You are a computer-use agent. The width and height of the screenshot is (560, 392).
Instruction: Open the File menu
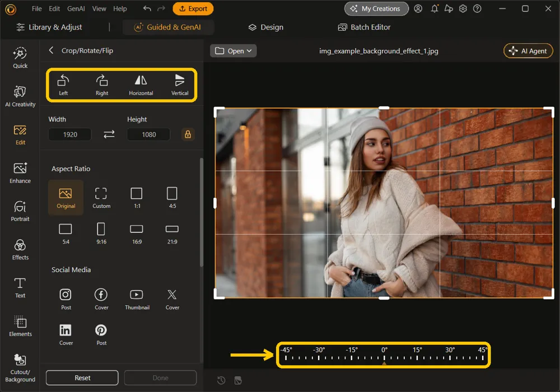36,8
